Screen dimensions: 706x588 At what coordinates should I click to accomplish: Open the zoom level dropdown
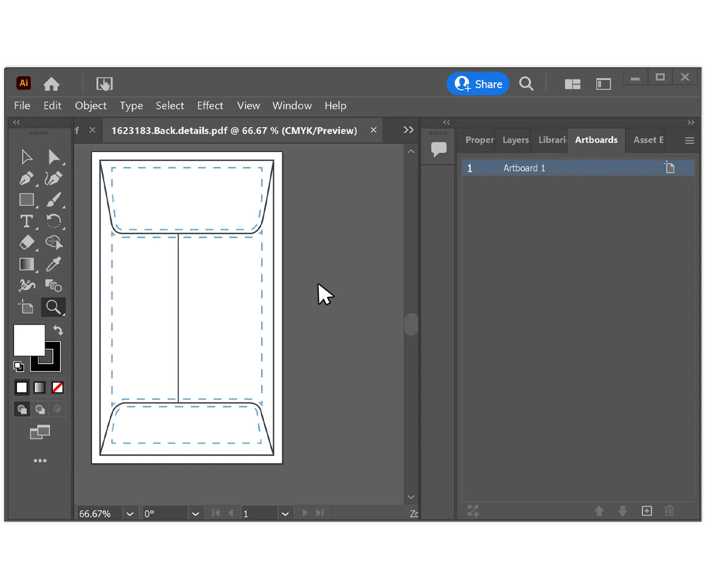tap(130, 513)
